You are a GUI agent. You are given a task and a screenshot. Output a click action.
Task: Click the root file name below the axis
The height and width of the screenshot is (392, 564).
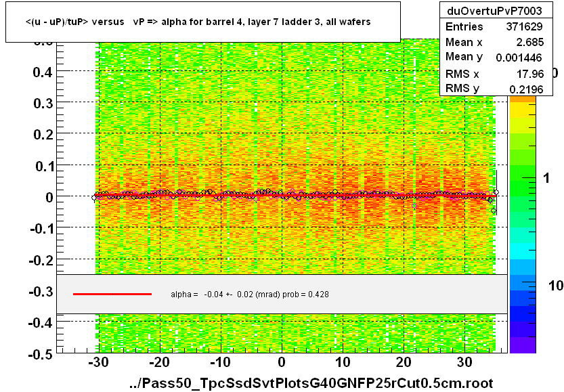click(311, 383)
